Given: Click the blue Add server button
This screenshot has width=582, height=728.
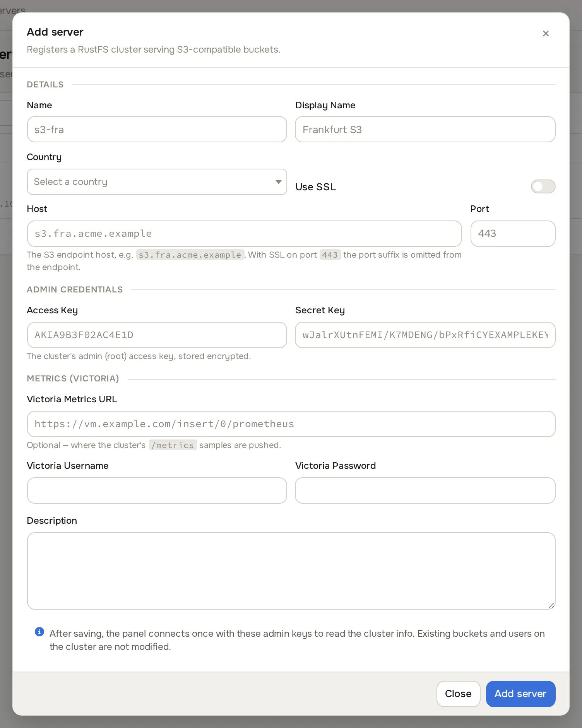Looking at the screenshot, I should coord(520,694).
